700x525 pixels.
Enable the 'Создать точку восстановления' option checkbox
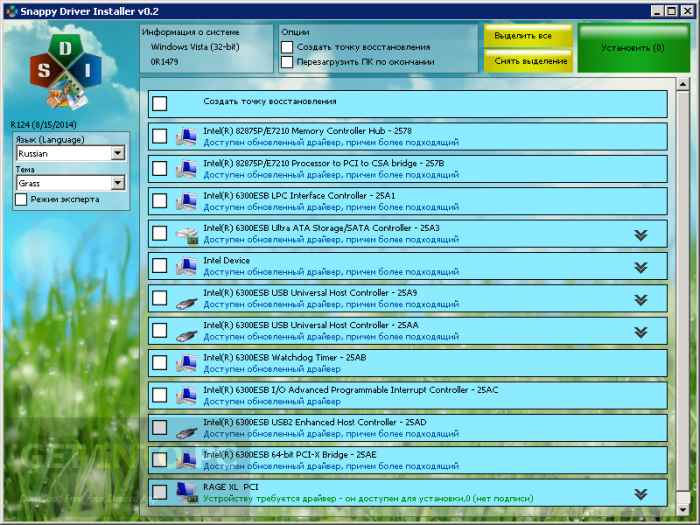(x=288, y=47)
